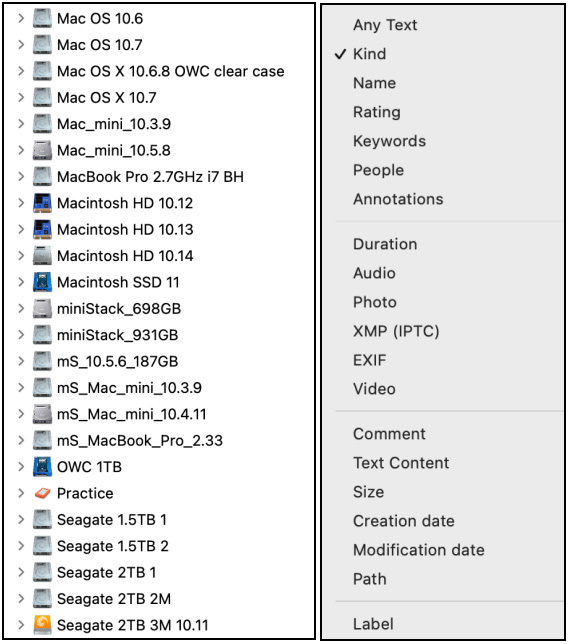Image resolution: width=570 pixels, height=644 pixels.
Task: Click the Mac_mini_10.5.8 drive icon
Action: pos(42,150)
